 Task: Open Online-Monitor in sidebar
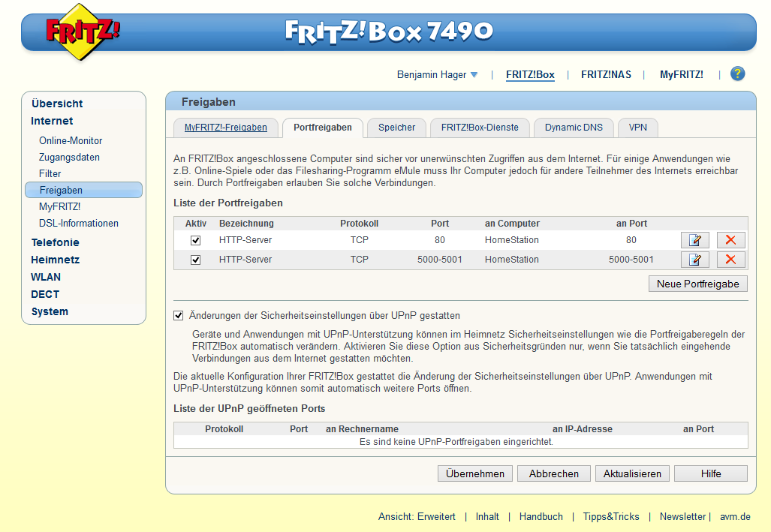[x=71, y=140]
